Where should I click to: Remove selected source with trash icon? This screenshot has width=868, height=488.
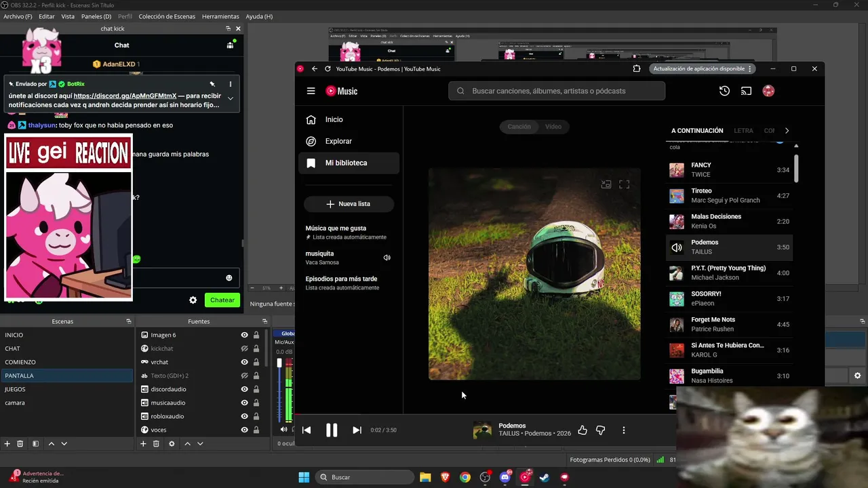tap(156, 443)
